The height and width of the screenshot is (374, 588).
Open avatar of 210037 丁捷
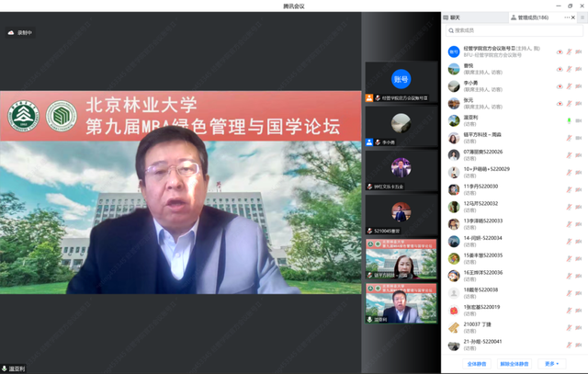(x=454, y=328)
